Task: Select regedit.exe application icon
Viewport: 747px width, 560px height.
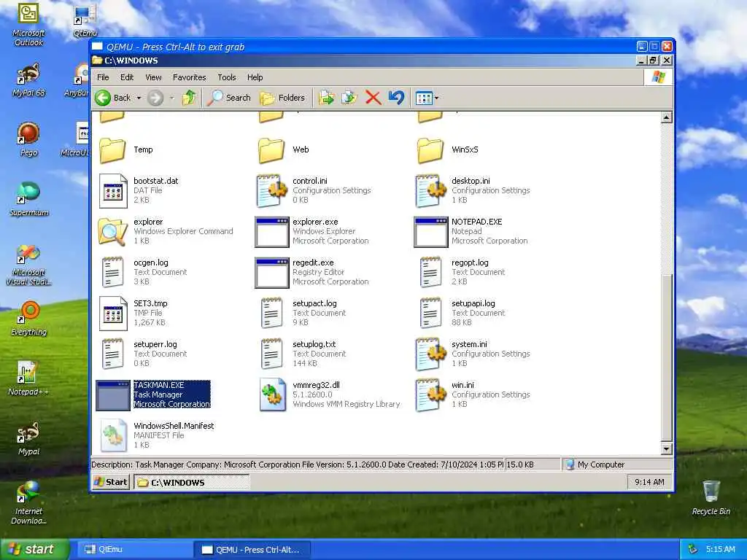Action: 271,273
